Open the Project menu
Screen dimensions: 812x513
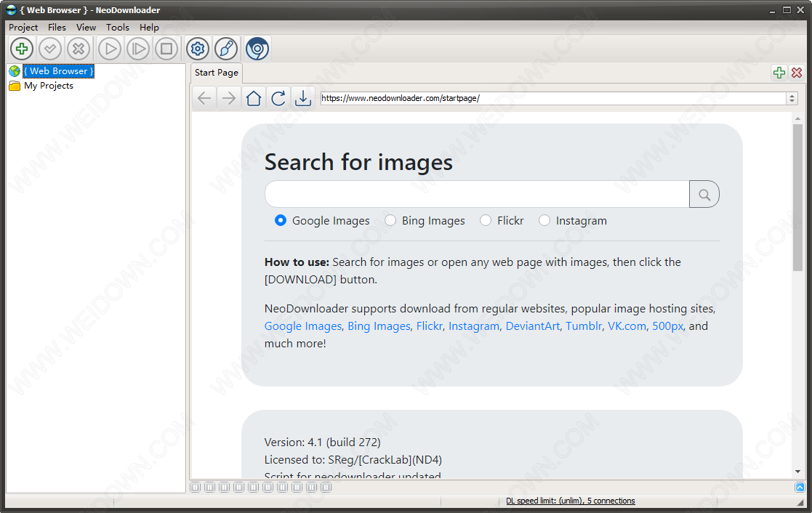pyautogui.click(x=23, y=28)
